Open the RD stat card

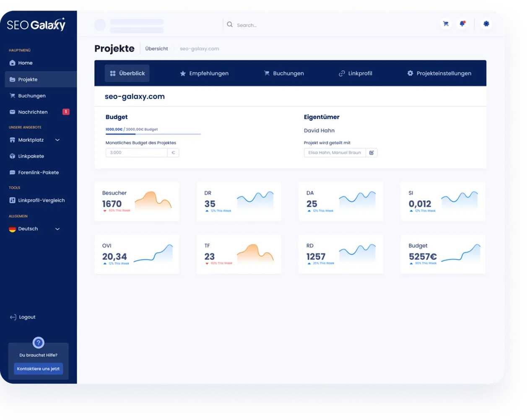click(341, 254)
